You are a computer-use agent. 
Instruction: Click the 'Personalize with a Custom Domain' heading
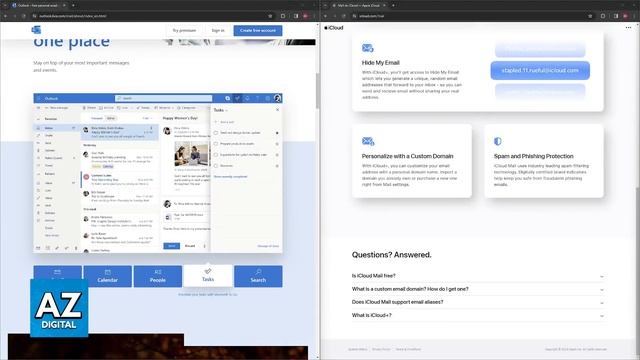pos(407,156)
